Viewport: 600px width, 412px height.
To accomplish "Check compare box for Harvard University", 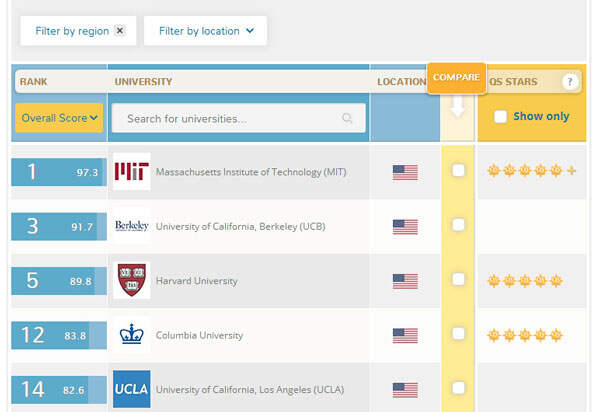I will [458, 279].
